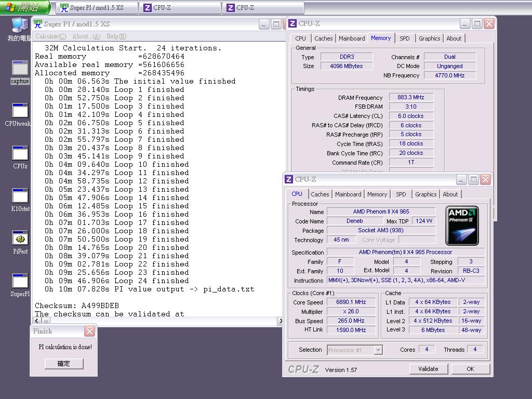Open the SPD tab in lower CPU-Z window
Viewport: 532px width, 399px height.
point(401,194)
